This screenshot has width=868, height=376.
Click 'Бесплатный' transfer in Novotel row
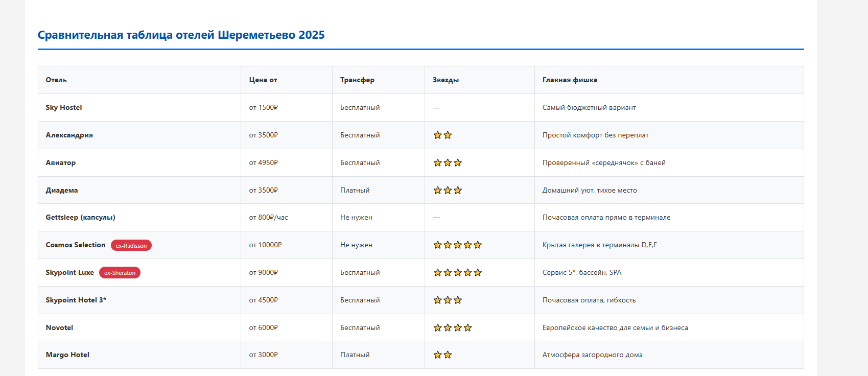(x=360, y=327)
